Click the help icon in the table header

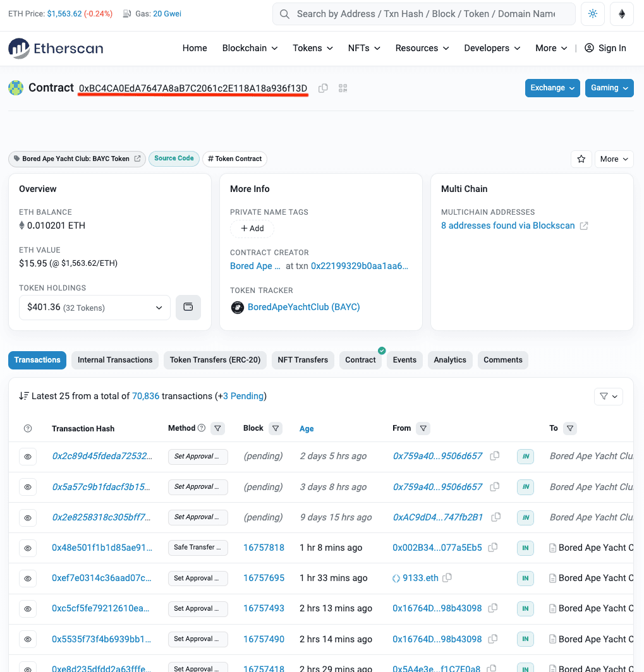(28, 429)
